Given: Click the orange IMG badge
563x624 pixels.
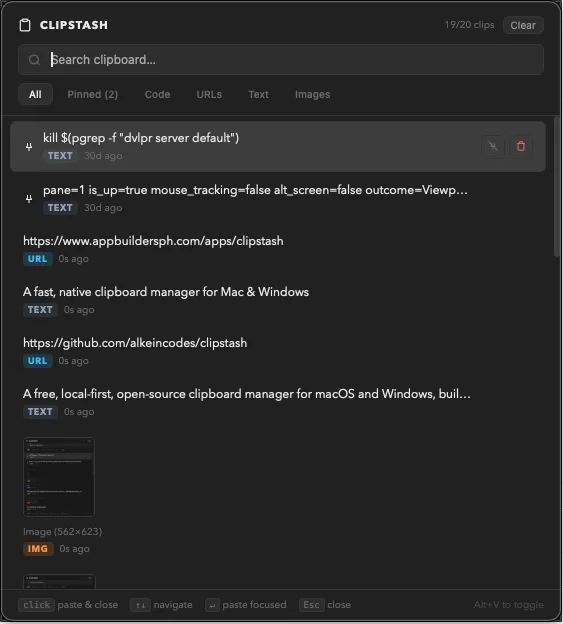Looking at the screenshot, I should coord(38,549).
